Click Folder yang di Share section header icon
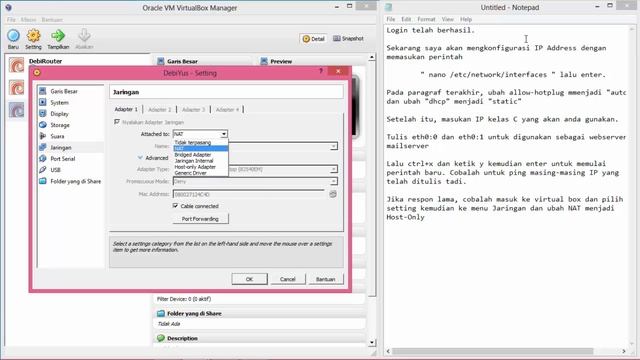The image size is (640, 360). coord(161,313)
